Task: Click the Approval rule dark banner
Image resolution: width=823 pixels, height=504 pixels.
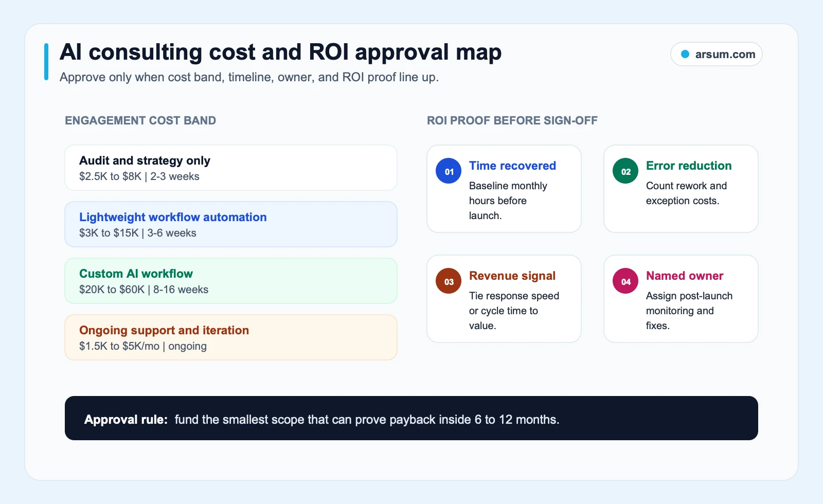Action: click(x=411, y=418)
